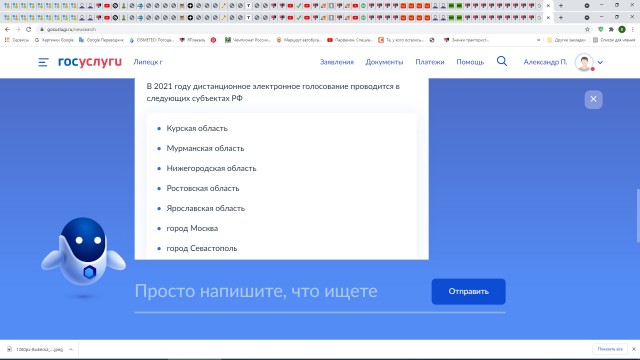640x360 pixels.
Task: Select 'город Севастополь' in the list
Action: coord(202,248)
